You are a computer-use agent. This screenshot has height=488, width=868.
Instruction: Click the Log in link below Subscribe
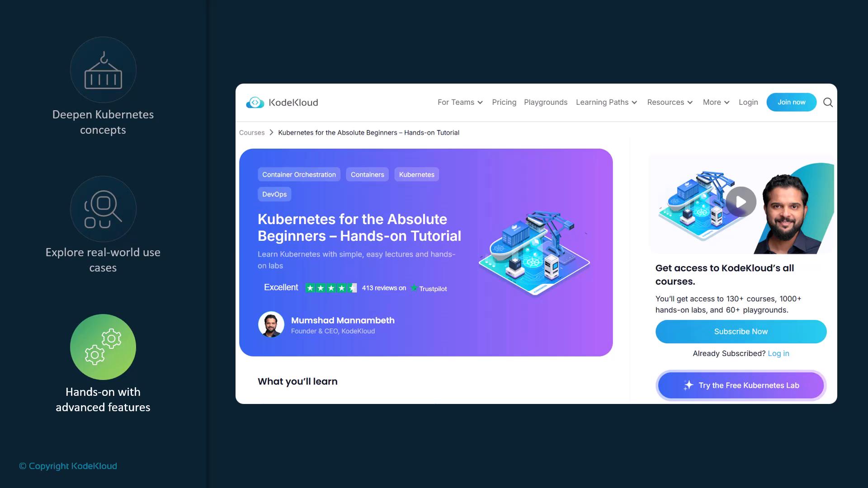click(x=778, y=353)
